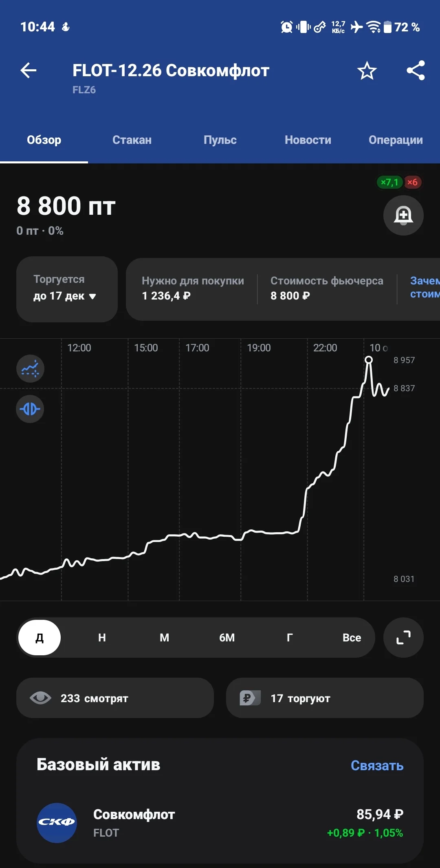Viewport: 440px width, 868px height.
Task: Switch chart period to 6М
Action: pos(227,637)
